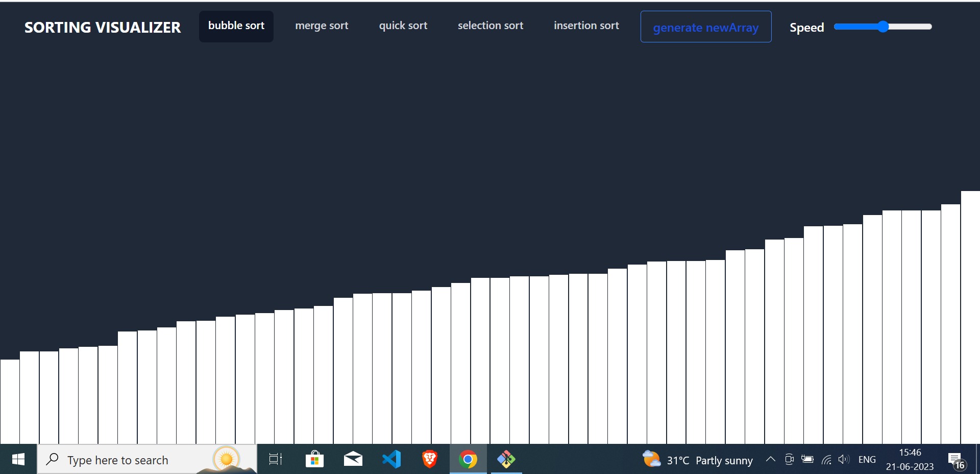Open the Mail app

pos(353,459)
